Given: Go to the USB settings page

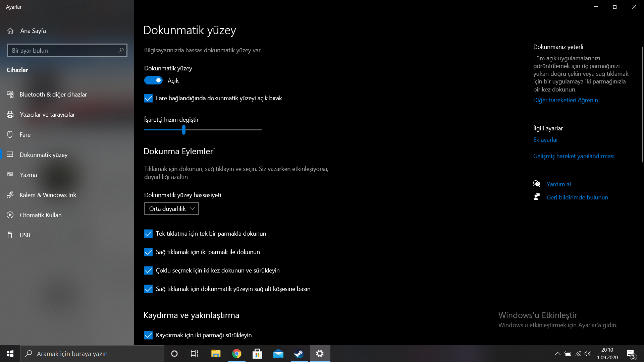Looking at the screenshot, I should [25, 235].
